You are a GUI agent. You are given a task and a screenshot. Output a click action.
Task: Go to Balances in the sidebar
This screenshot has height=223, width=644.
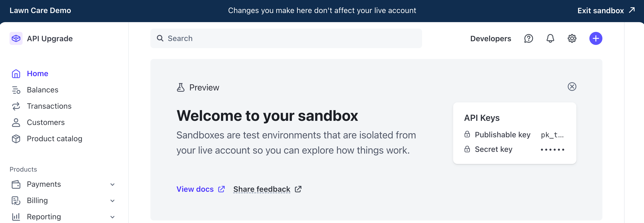(x=42, y=90)
